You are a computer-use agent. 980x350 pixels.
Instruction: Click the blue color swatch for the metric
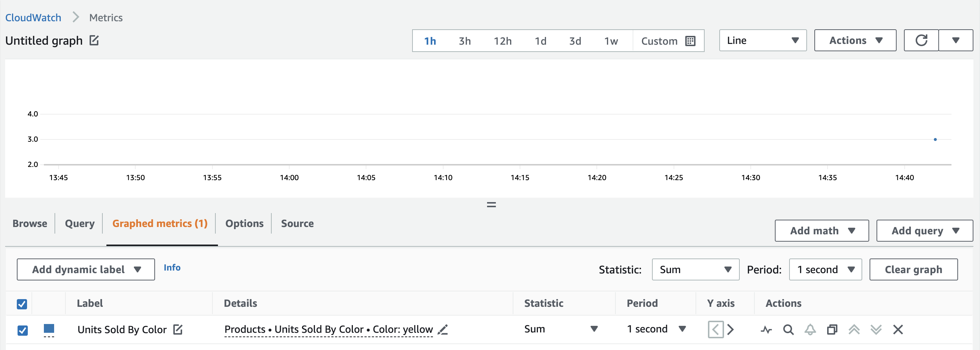(x=49, y=329)
